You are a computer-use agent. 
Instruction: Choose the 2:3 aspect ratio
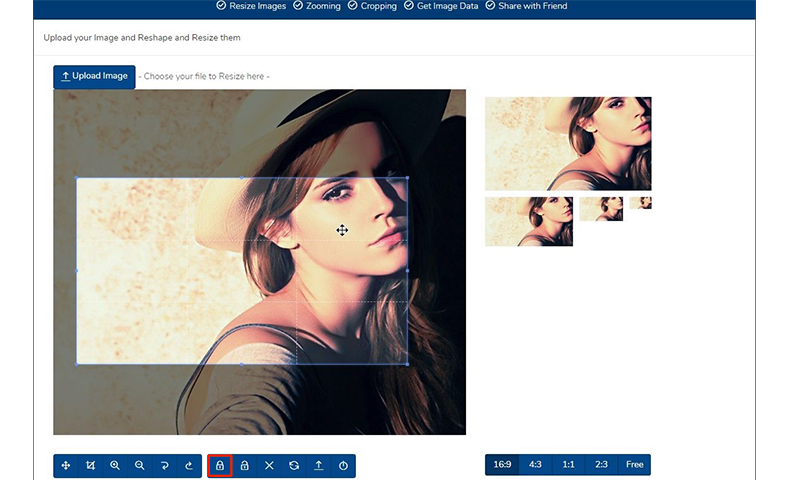coord(601,464)
